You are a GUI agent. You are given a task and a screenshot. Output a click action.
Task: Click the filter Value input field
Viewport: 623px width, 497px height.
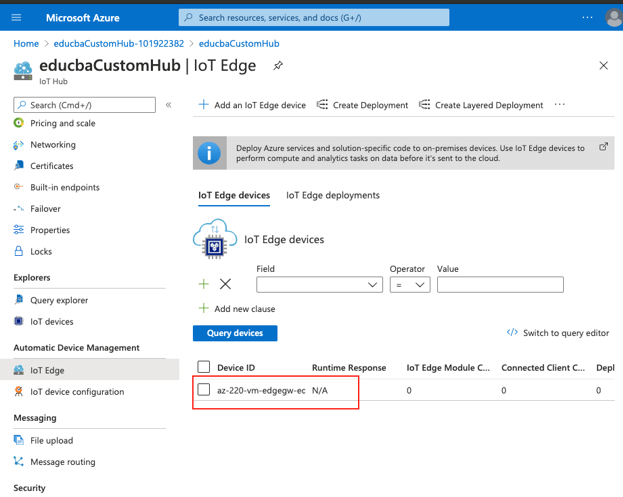click(500, 284)
